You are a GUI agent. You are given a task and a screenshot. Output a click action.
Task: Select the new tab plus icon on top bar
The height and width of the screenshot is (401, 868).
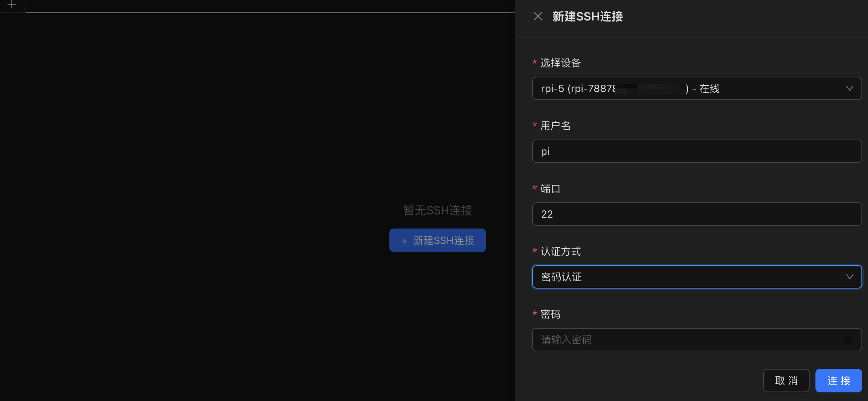point(12,5)
